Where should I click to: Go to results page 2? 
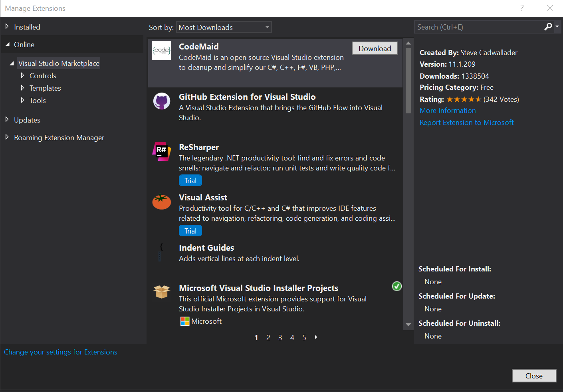(268, 338)
